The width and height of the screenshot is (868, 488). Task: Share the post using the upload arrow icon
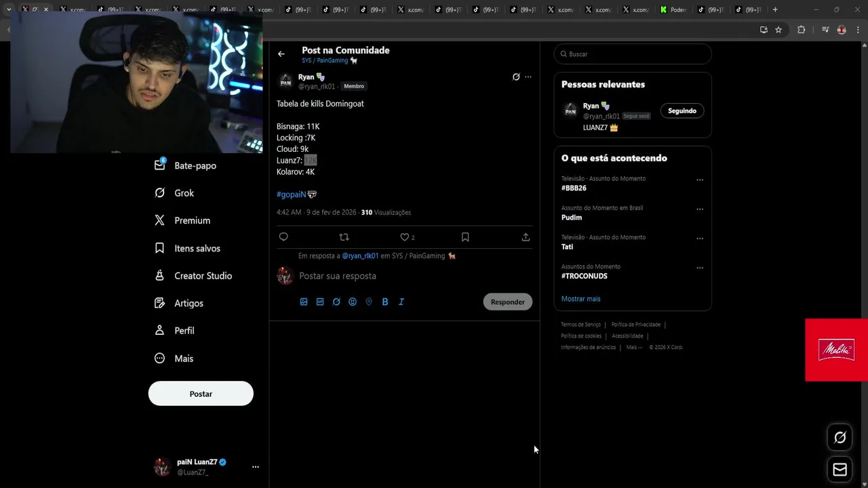(x=526, y=237)
